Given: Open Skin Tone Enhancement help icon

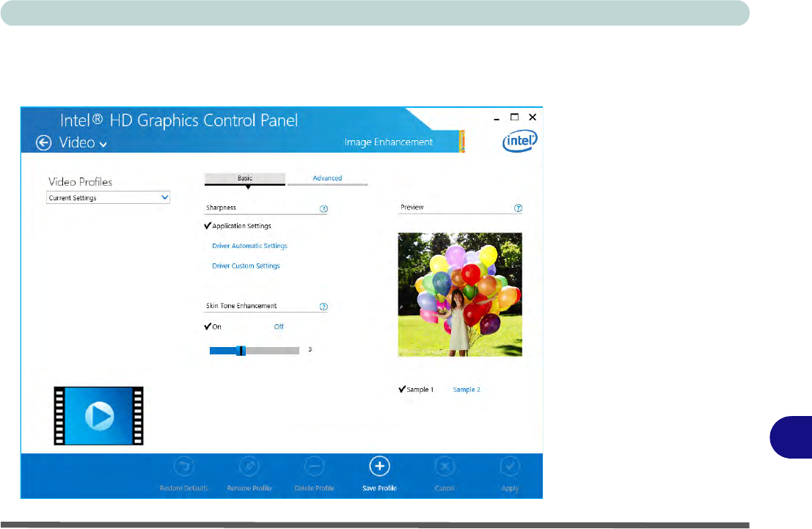Looking at the screenshot, I should (x=323, y=306).
